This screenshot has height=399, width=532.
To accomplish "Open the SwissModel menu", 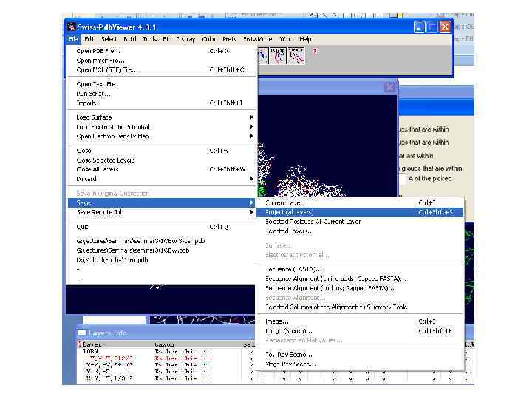I will pos(257,39).
